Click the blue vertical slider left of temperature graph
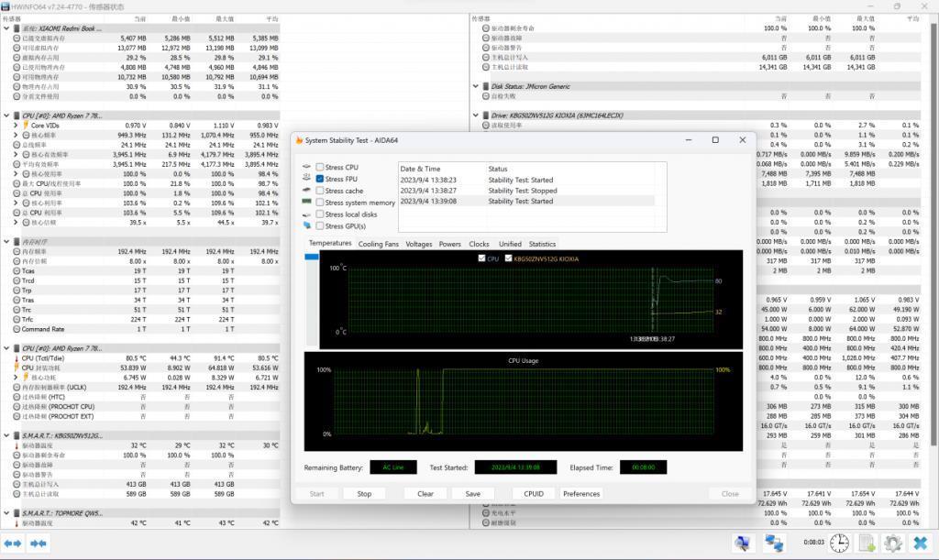Image resolution: width=939 pixels, height=560 pixels. click(x=312, y=257)
